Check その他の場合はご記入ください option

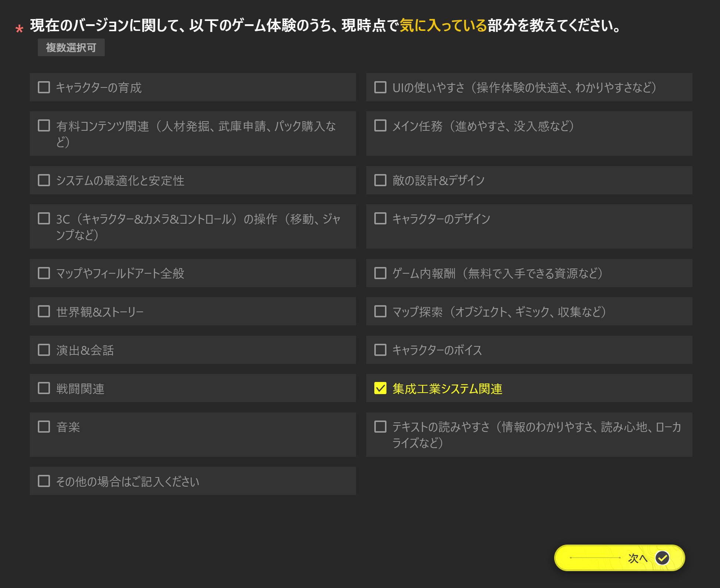pyautogui.click(x=44, y=481)
